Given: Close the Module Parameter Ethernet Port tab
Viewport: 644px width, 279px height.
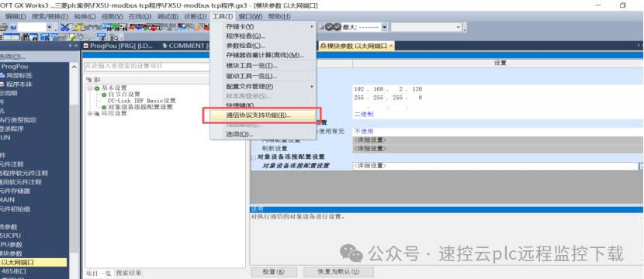Looking at the screenshot, I should [x=391, y=46].
